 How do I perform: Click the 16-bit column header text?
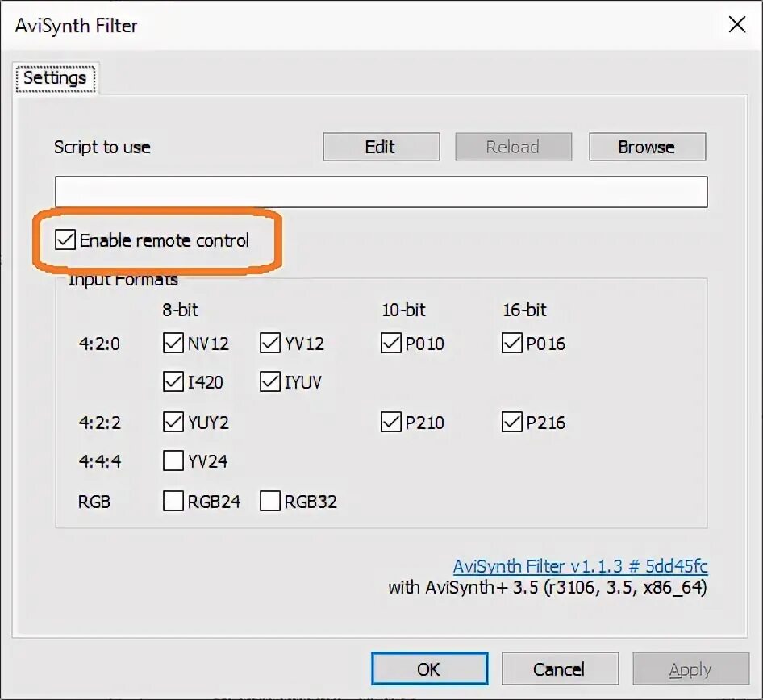coord(524,310)
